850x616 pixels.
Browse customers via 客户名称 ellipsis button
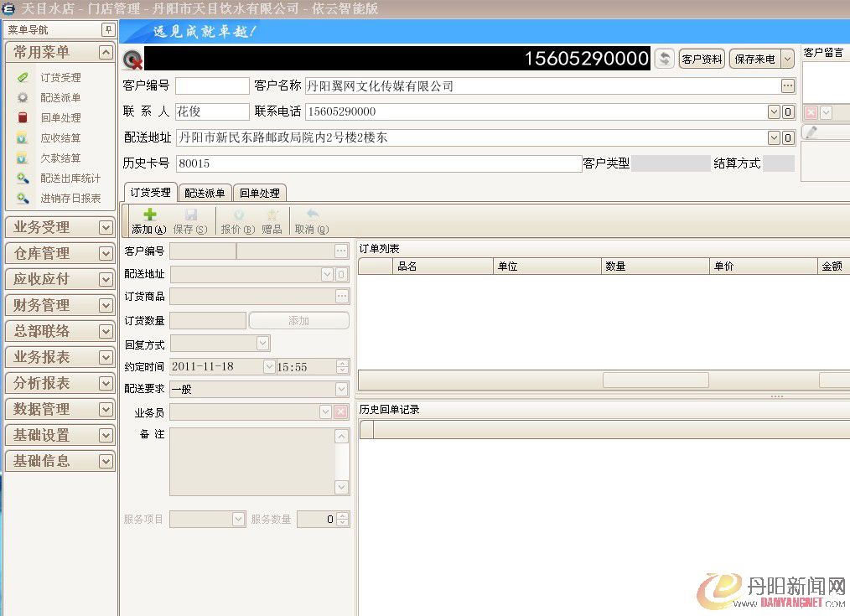pyautogui.click(x=788, y=85)
